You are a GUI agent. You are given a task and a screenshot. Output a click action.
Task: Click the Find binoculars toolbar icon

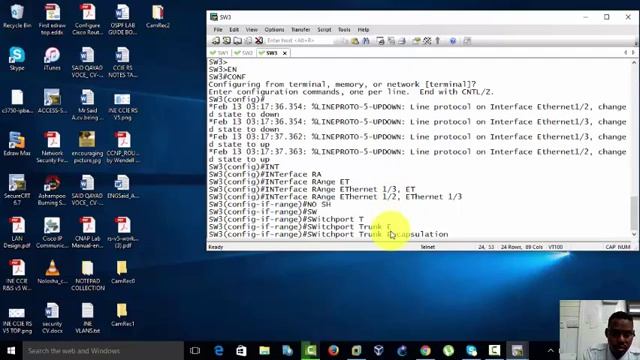(x=366, y=41)
